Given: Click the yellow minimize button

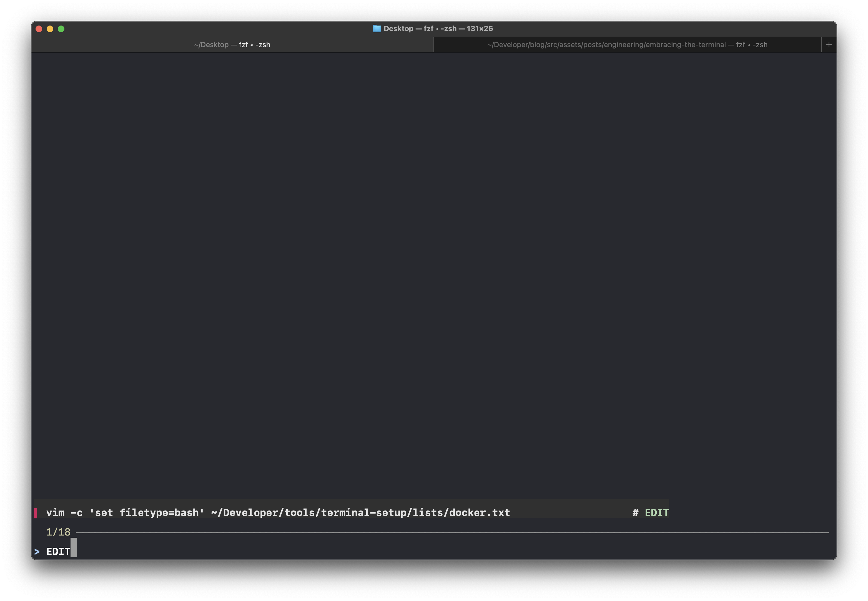Looking at the screenshot, I should (x=50, y=28).
